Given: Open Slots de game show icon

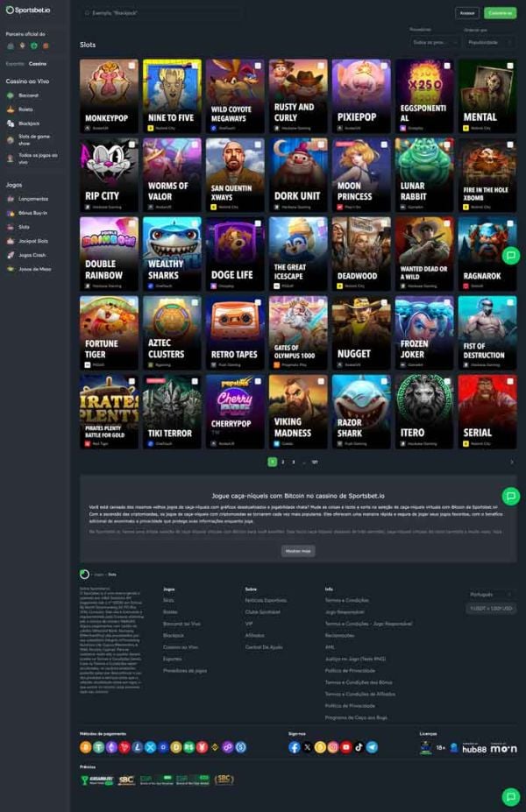Looking at the screenshot, I should pyautogui.click(x=10, y=139).
